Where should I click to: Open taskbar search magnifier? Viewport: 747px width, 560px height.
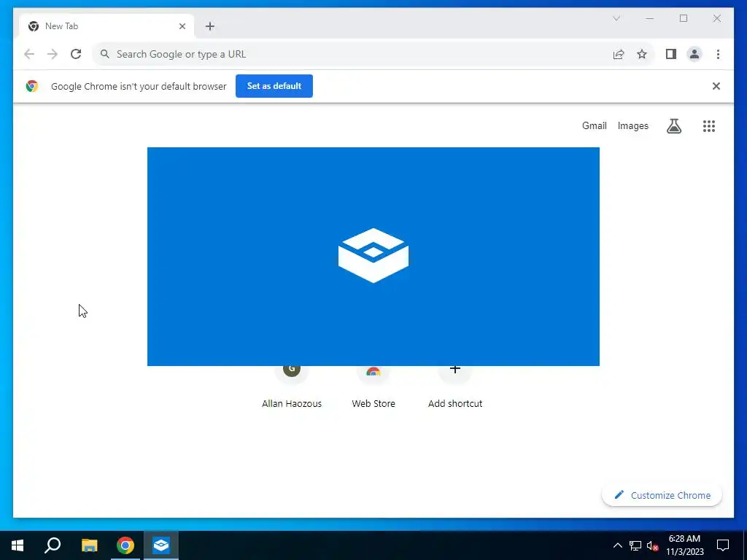[x=53, y=545]
